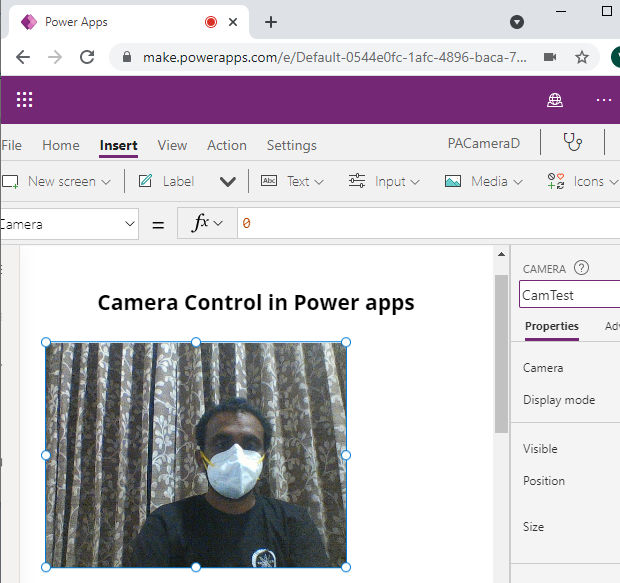Click the Power Apps tab favicon

click(x=29, y=22)
